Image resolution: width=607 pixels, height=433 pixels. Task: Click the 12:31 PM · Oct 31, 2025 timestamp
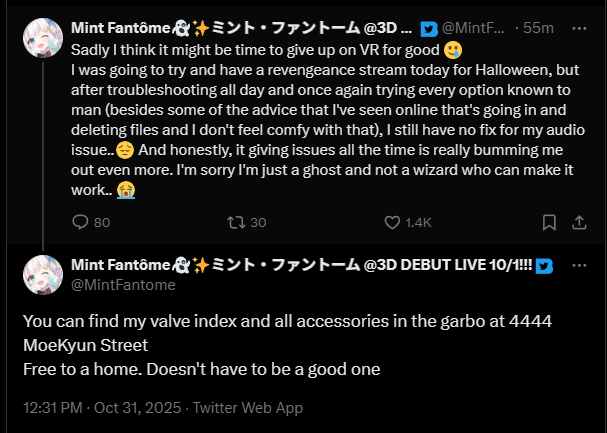(x=91, y=407)
